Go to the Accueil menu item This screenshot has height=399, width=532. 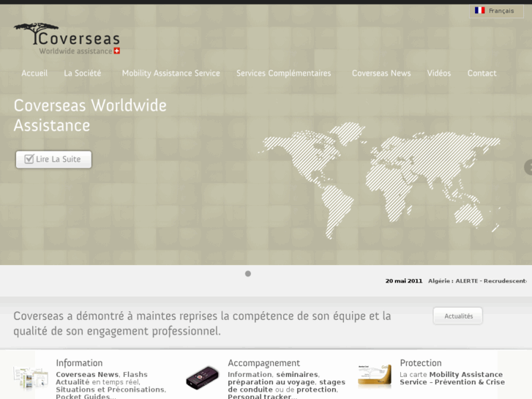[x=34, y=73]
